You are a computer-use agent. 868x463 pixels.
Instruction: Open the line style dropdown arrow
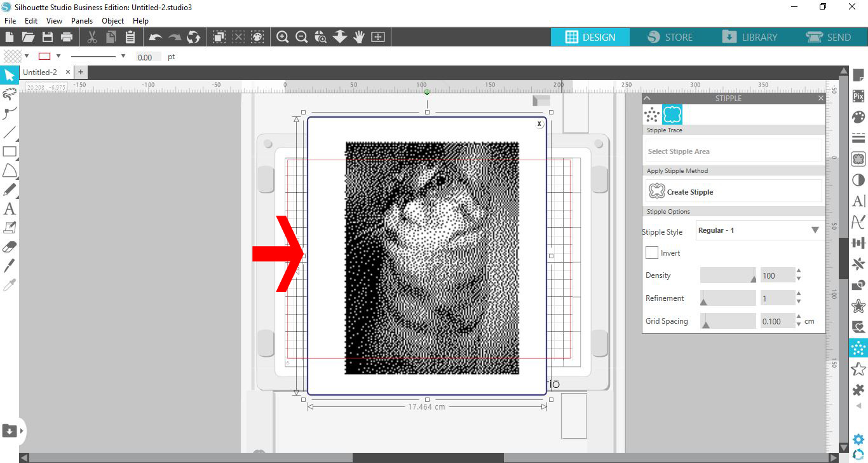(x=123, y=56)
